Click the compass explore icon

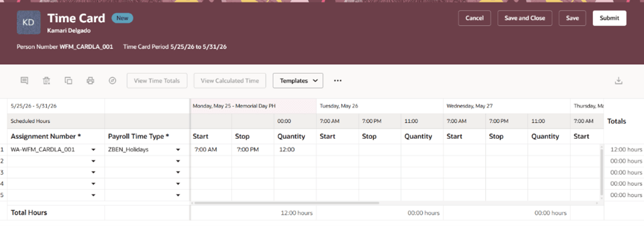[112, 81]
